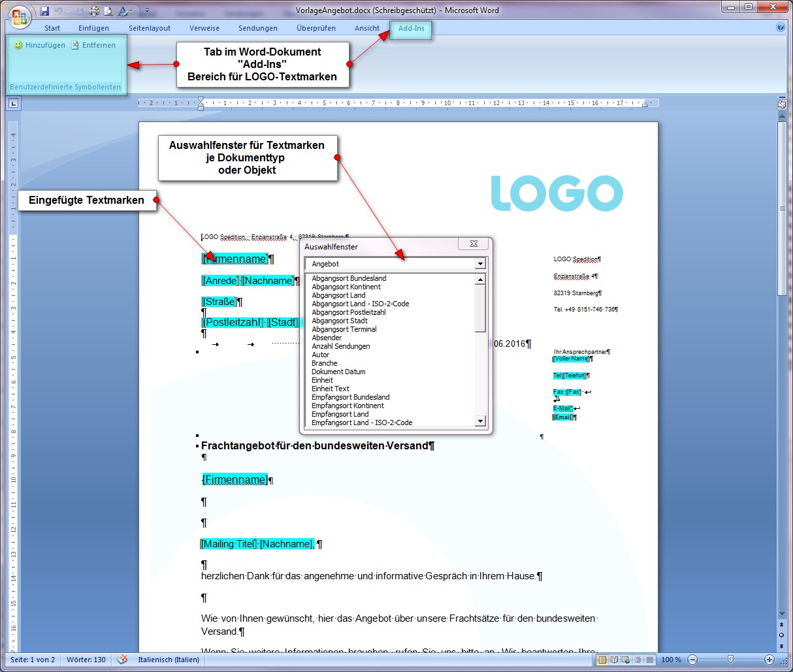Open the round Office button menu
Screen dimensions: 793x672
[20, 17]
